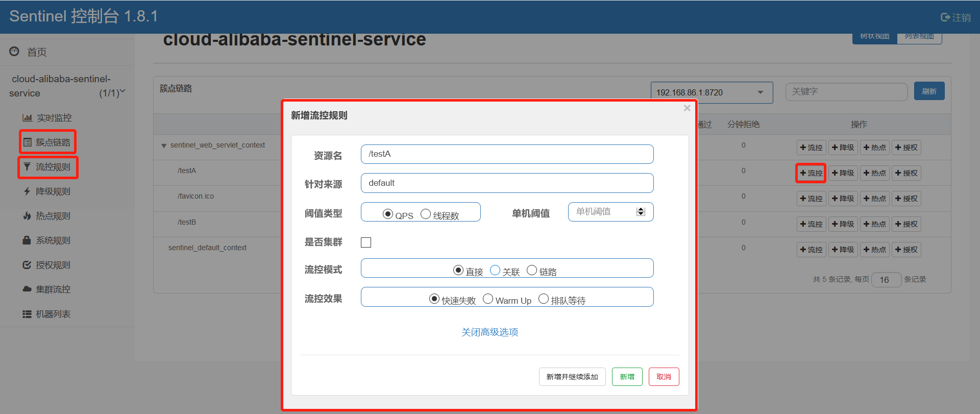Open 机器列表 sidebar menu item
This screenshot has width=980, height=414.
pyautogui.click(x=53, y=314)
